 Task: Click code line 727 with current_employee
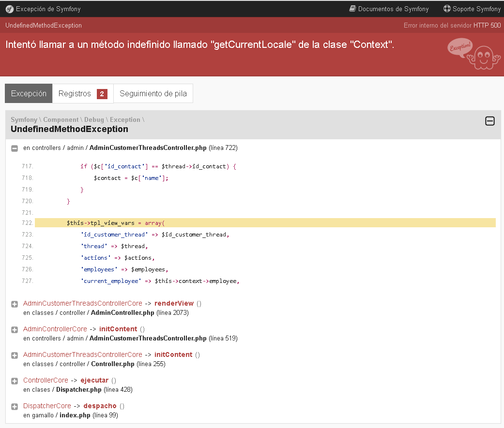tap(160, 281)
